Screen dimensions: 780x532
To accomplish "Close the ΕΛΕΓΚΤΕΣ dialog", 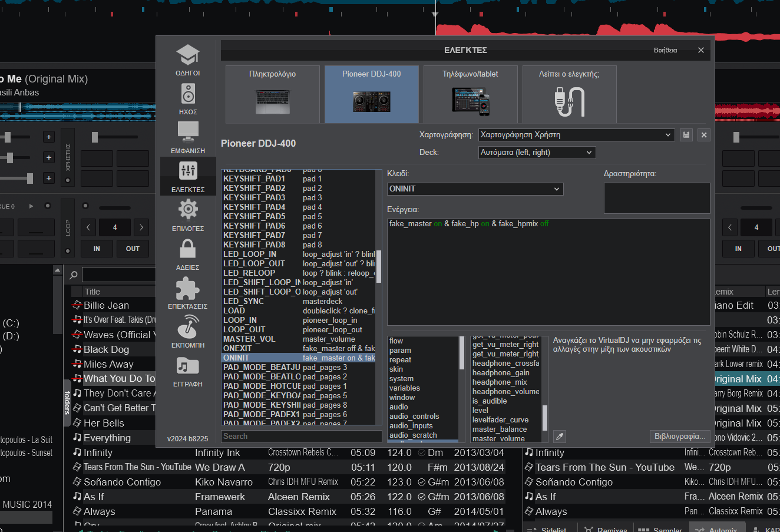I will tap(701, 50).
